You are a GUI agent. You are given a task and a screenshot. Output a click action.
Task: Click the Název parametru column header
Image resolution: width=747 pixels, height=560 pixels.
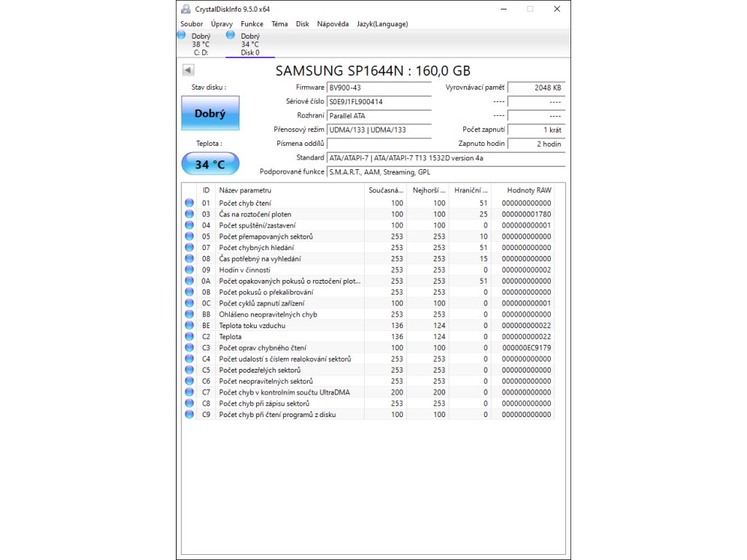[290, 190]
